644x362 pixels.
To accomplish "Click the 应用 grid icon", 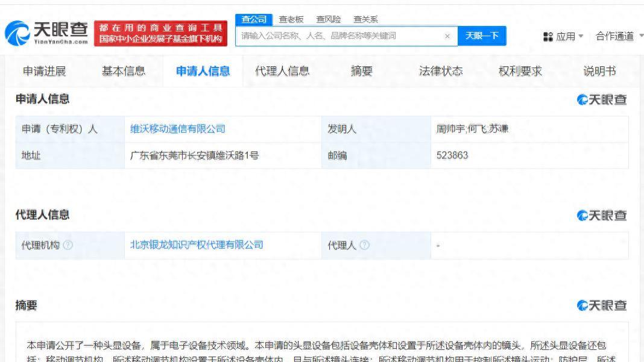I will pos(548,37).
